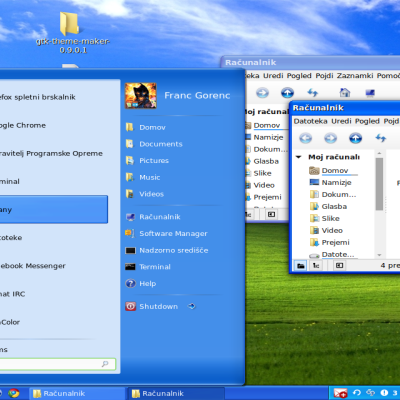Click warning tray icon
The image size is (400, 400).
pos(384,393)
